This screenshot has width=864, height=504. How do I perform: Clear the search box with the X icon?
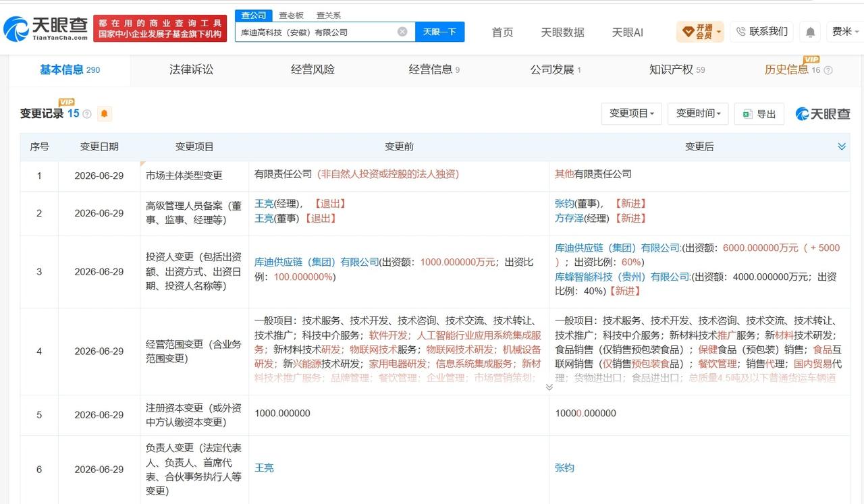pos(402,32)
